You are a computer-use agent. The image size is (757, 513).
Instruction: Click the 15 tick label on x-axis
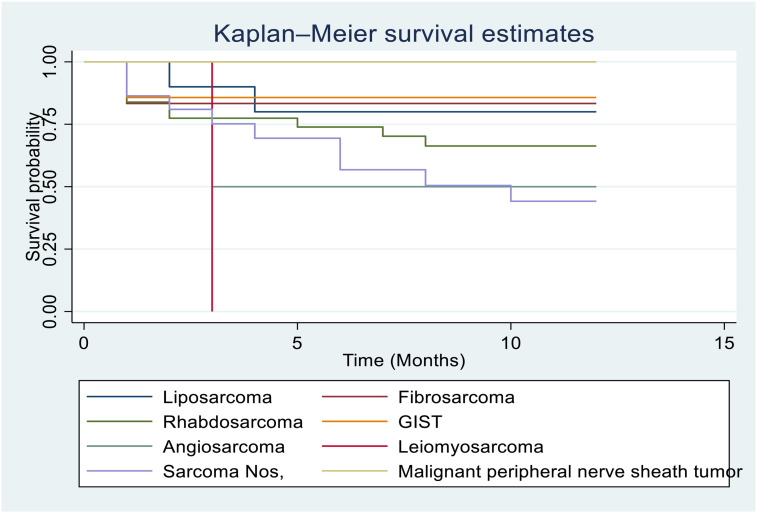coord(723,342)
